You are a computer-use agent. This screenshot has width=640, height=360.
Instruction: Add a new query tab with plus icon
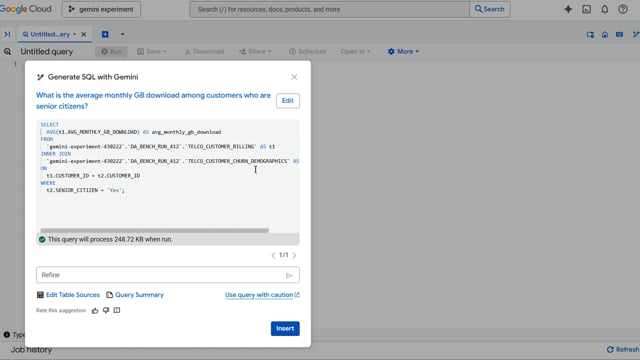(x=105, y=34)
